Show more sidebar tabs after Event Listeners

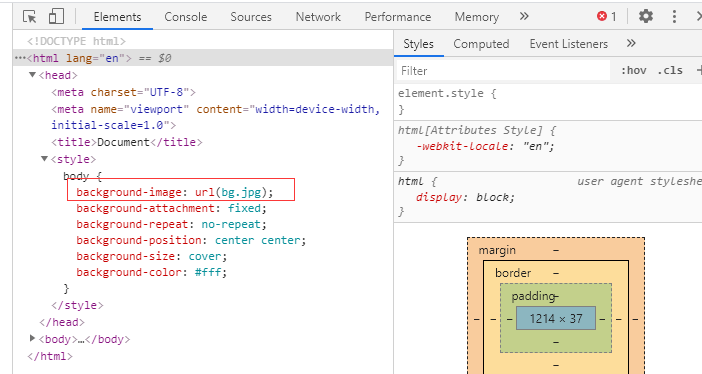tap(631, 43)
